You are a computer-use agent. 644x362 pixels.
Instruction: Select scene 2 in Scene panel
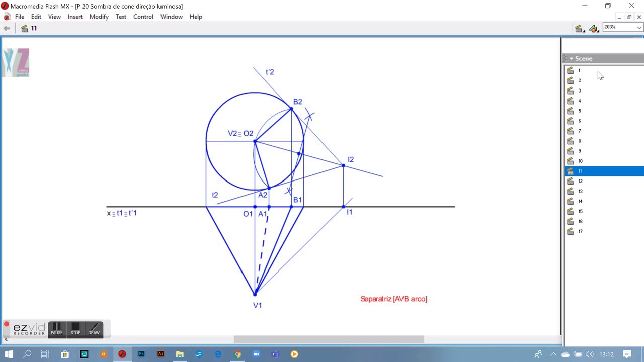pyautogui.click(x=604, y=81)
